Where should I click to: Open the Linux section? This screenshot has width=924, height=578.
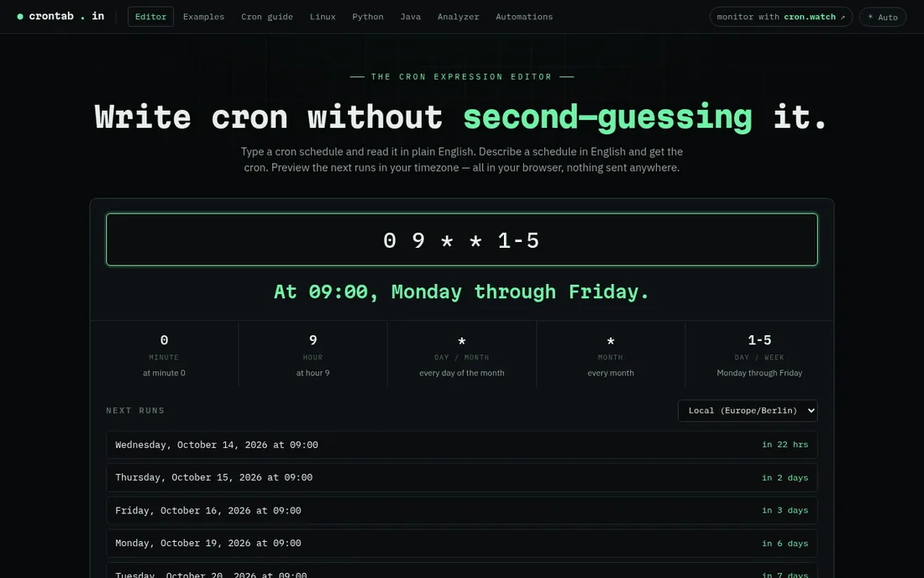tap(323, 17)
